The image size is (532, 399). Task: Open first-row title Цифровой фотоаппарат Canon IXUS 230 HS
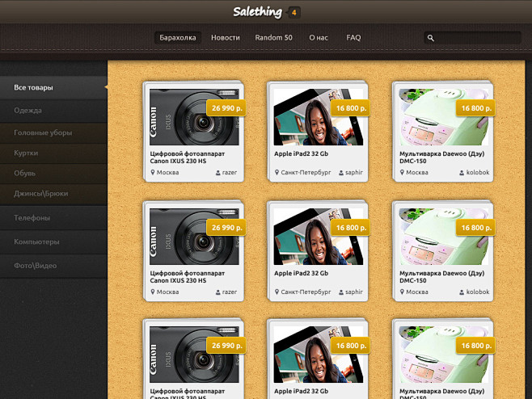point(188,157)
